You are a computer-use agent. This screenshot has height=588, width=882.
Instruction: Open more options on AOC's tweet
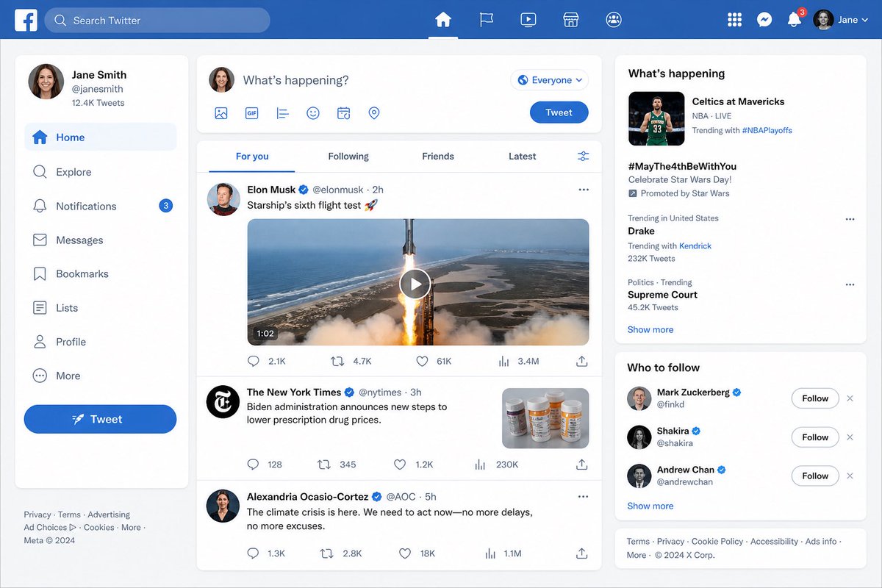click(584, 497)
